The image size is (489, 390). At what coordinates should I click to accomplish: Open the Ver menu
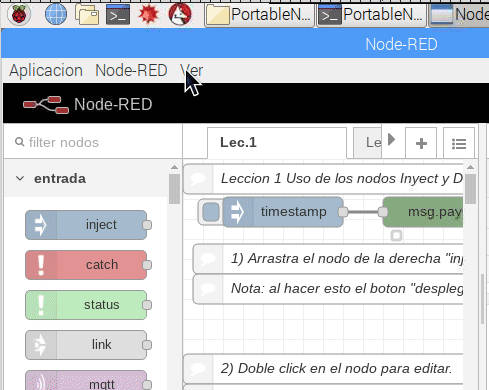[x=192, y=70]
